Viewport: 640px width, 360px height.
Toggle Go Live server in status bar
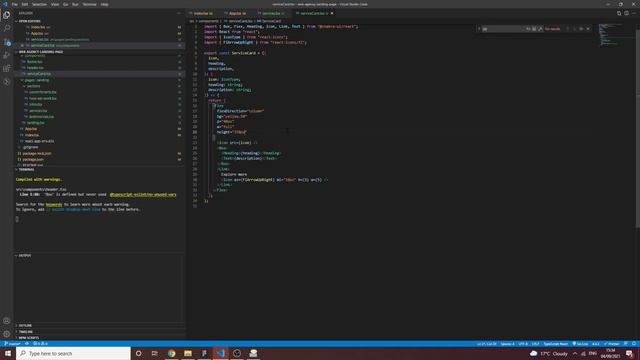(x=580, y=344)
